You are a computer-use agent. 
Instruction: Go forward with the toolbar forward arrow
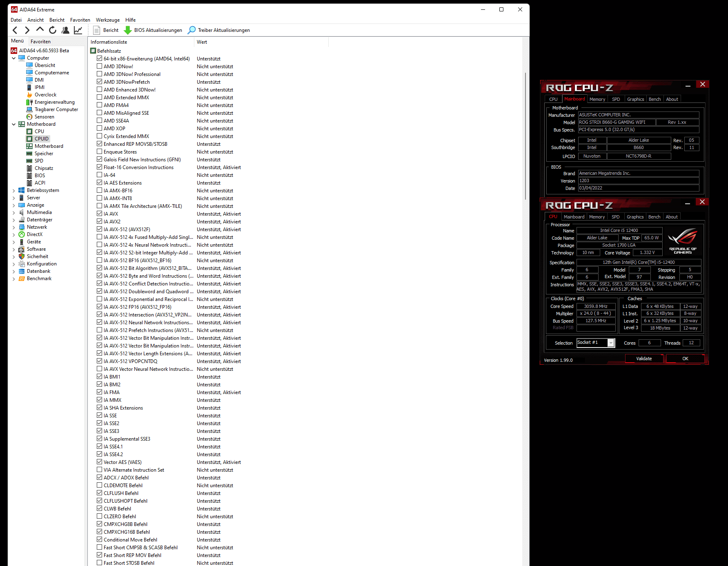pos(27,30)
